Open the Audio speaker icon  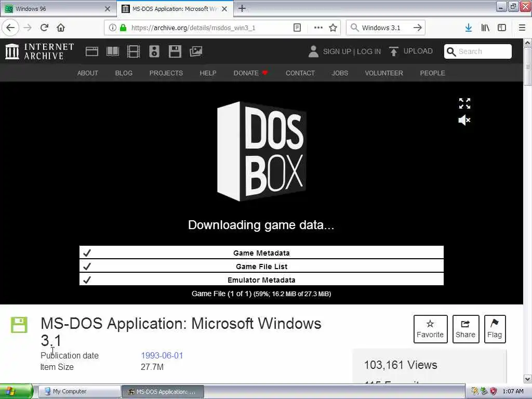[154, 51]
